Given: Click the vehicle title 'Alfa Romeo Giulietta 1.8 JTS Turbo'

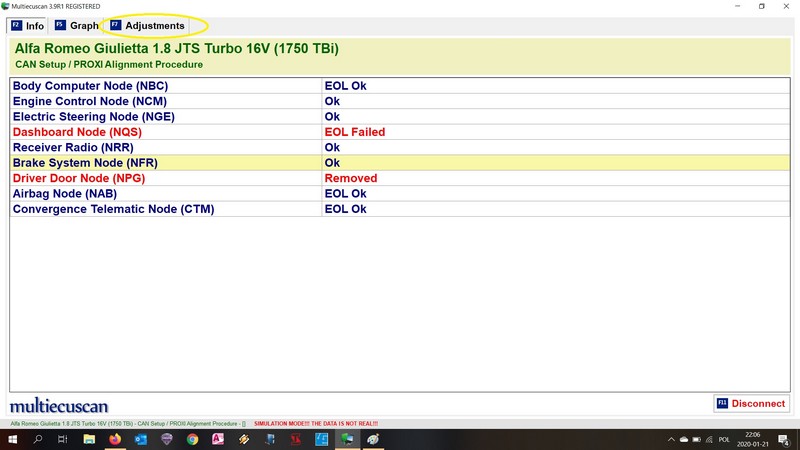Looking at the screenshot, I should coord(177,48).
